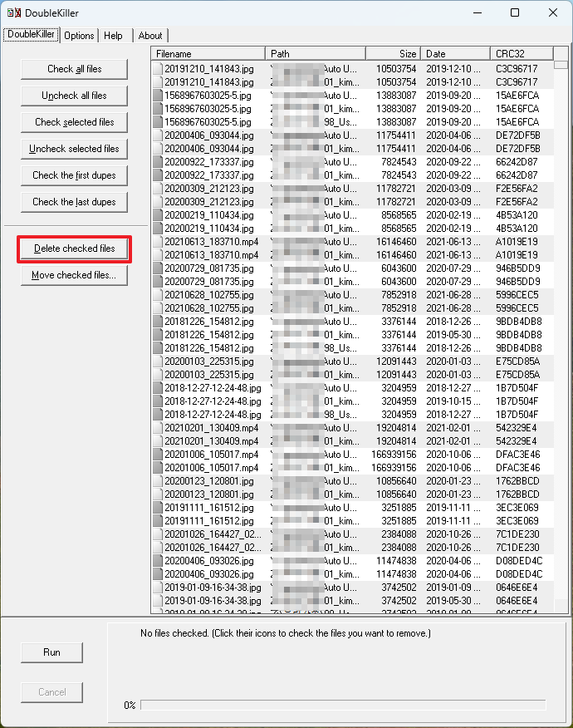The width and height of the screenshot is (573, 728).
Task: Sort list by Date column header
Action: click(456, 54)
